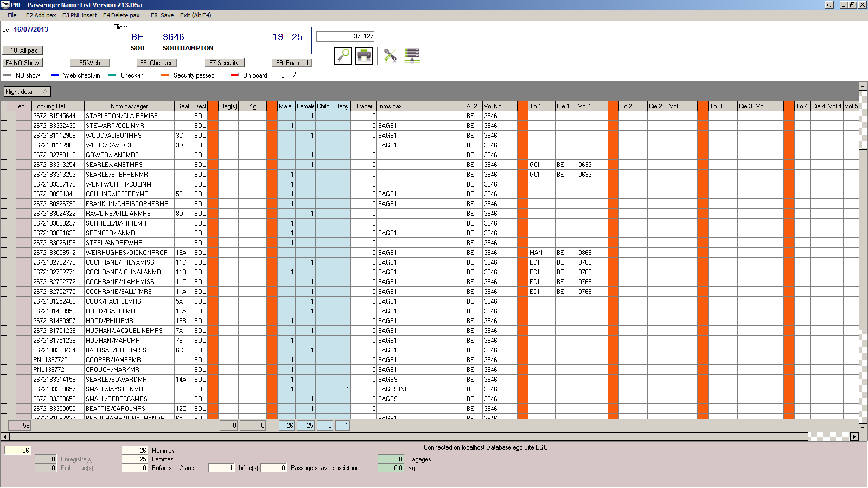The height and width of the screenshot is (488, 868).
Task: Click the grid options icon left of Seq header
Action: point(4,106)
